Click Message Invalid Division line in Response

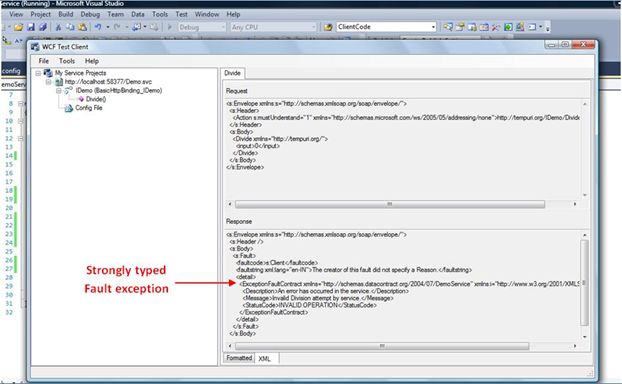point(318,298)
